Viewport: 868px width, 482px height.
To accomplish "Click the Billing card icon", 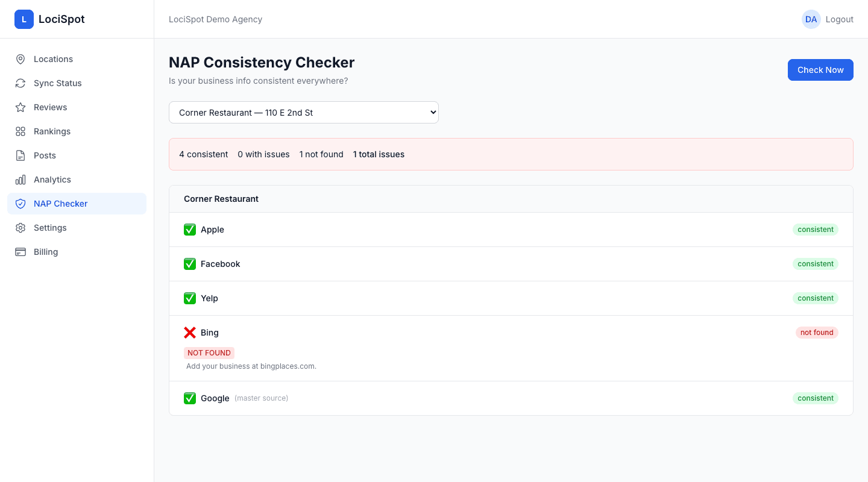I will pos(20,252).
